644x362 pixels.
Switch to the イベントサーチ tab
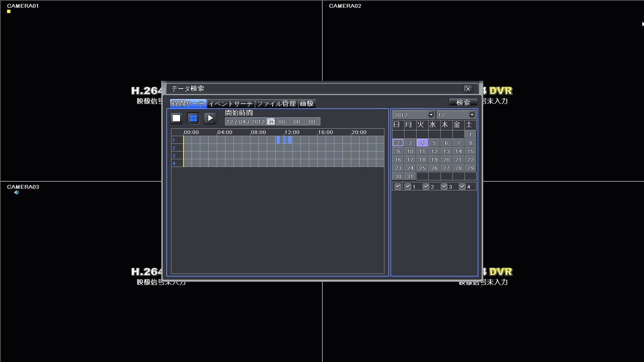[230, 104]
